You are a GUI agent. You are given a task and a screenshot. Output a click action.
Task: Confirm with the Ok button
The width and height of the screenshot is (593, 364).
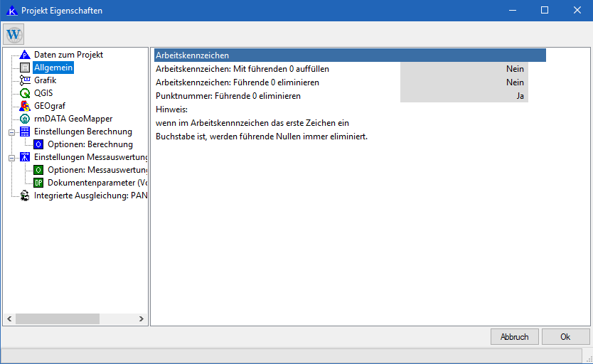[565, 337]
